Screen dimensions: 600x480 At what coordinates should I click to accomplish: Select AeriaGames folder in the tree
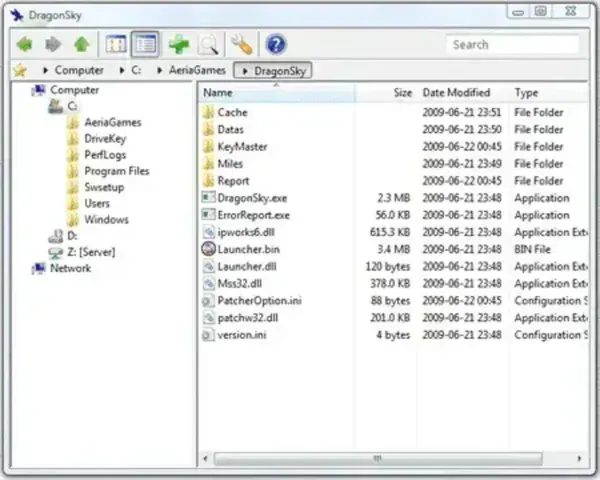[x=112, y=122]
